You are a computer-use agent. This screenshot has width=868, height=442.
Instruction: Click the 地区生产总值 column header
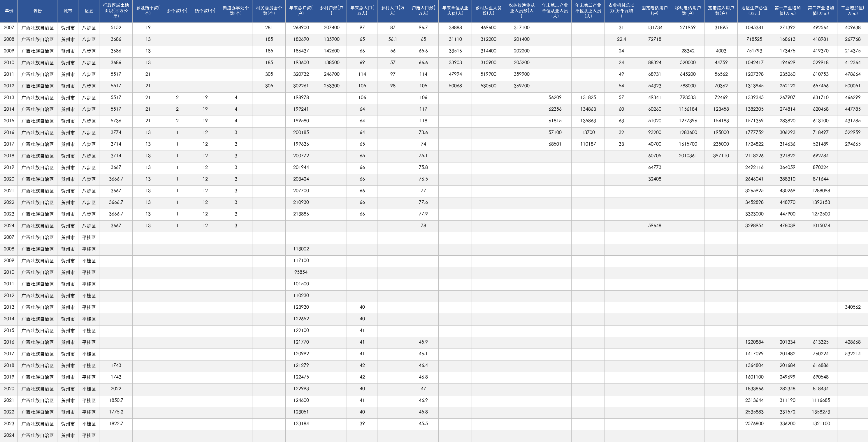(754, 11)
